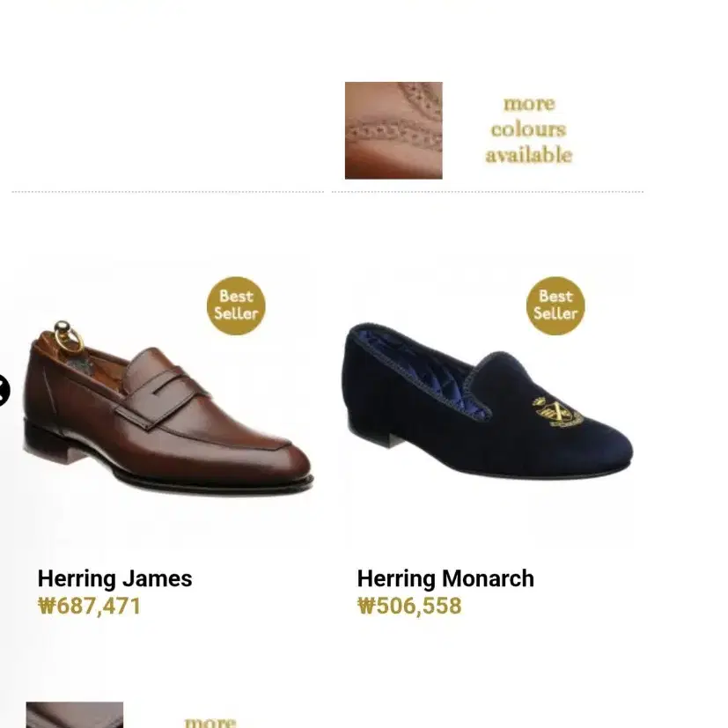The width and height of the screenshot is (728, 728).
Task: Click the ₩687,471 price
Action: [x=89, y=606]
